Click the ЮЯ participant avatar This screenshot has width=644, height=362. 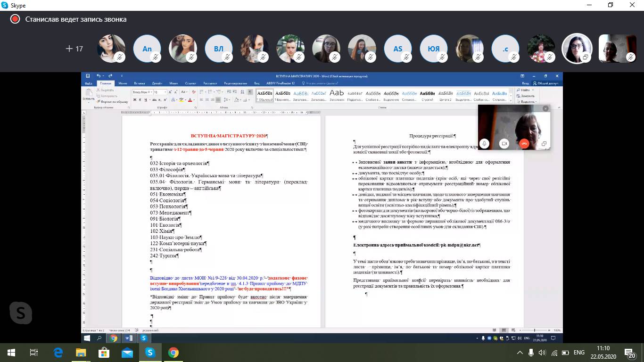click(x=434, y=49)
